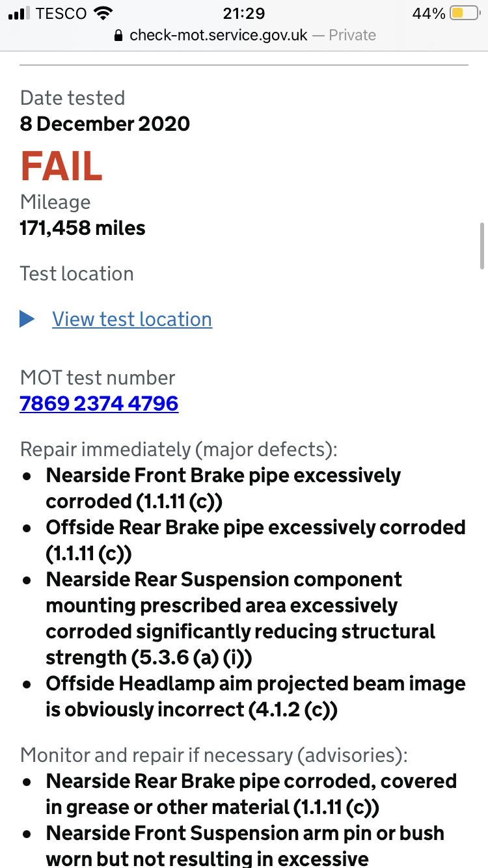Open the View test location link
The height and width of the screenshot is (868, 488).
(132, 319)
